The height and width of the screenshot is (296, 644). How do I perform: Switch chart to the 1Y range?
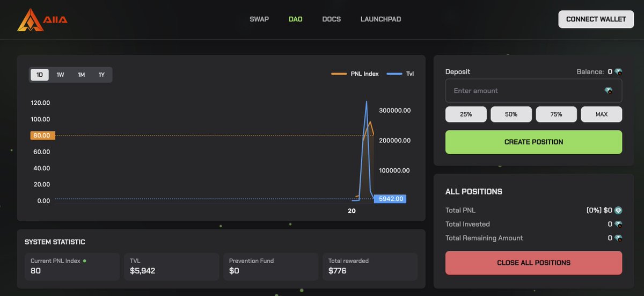tap(101, 75)
